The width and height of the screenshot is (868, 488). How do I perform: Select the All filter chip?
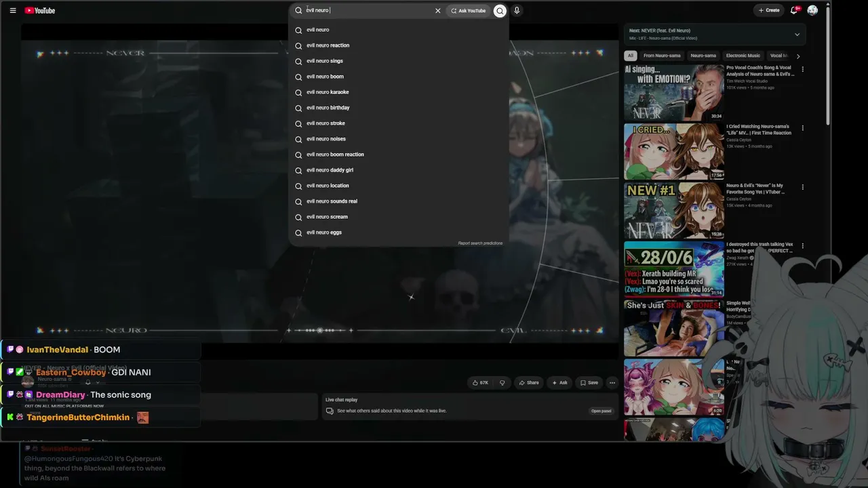[631, 56]
